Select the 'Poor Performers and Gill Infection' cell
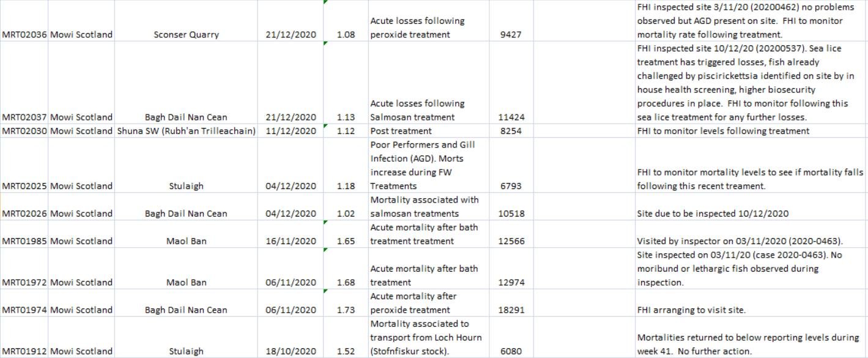Screen dimensions: 868x358 point(423,165)
